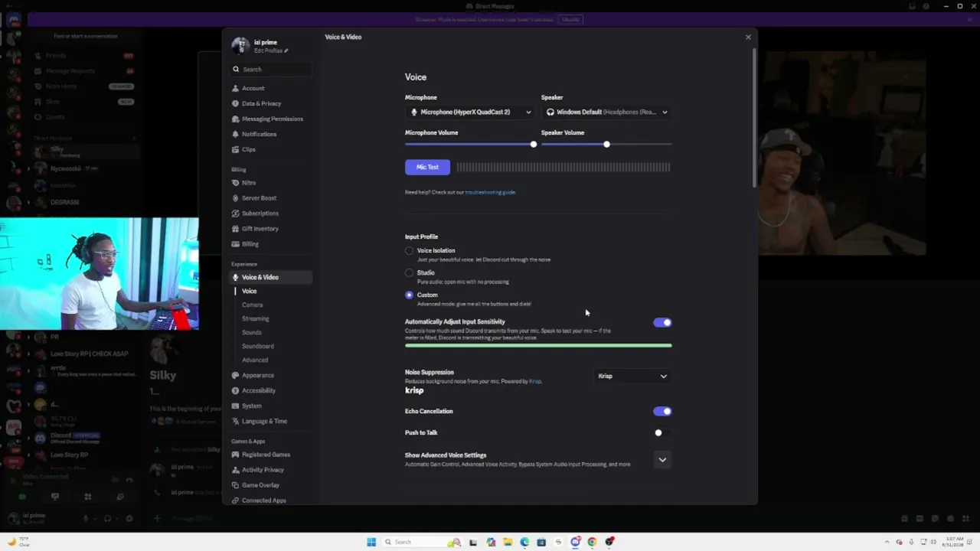Click the Speaker Volume slider handle

tap(606, 144)
